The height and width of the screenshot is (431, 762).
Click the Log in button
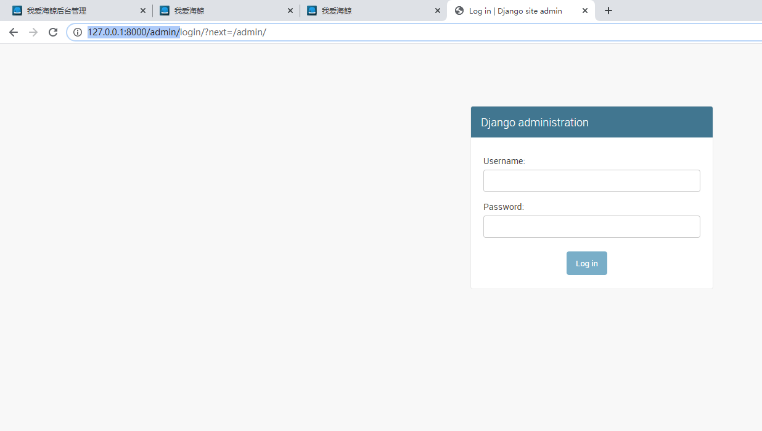click(x=587, y=263)
